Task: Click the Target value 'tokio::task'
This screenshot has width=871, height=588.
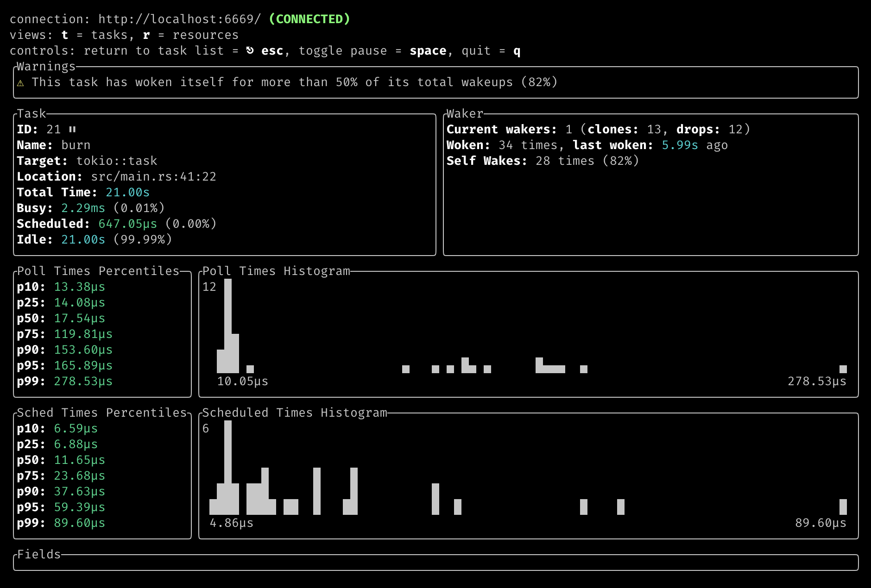Action: pos(117,161)
